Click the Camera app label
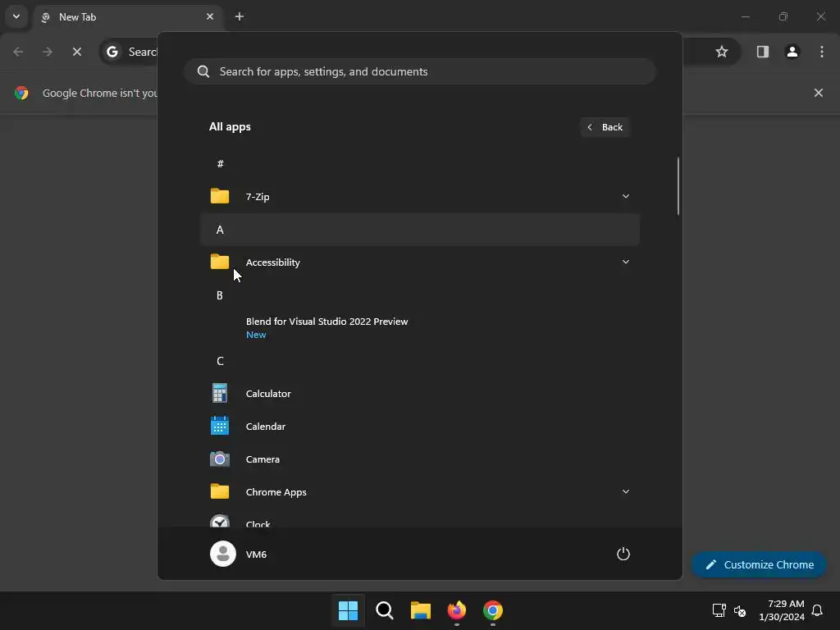Viewport: 840px width, 630px height. [x=262, y=459]
